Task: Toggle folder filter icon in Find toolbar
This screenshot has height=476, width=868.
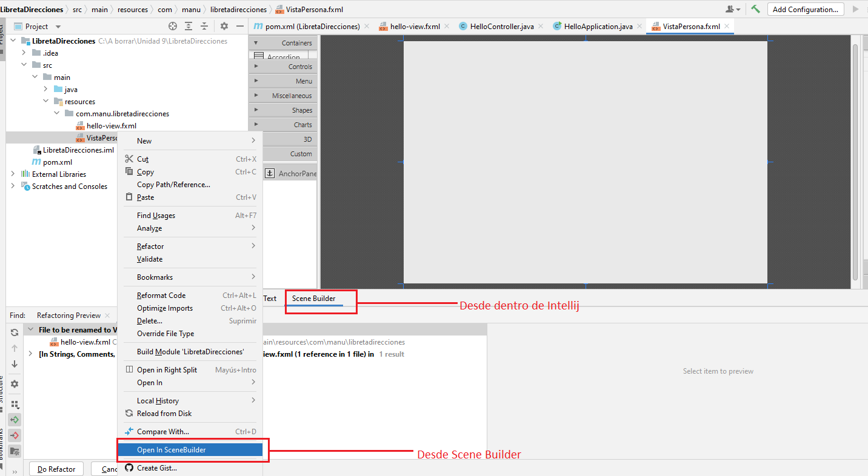Action: coord(15,451)
